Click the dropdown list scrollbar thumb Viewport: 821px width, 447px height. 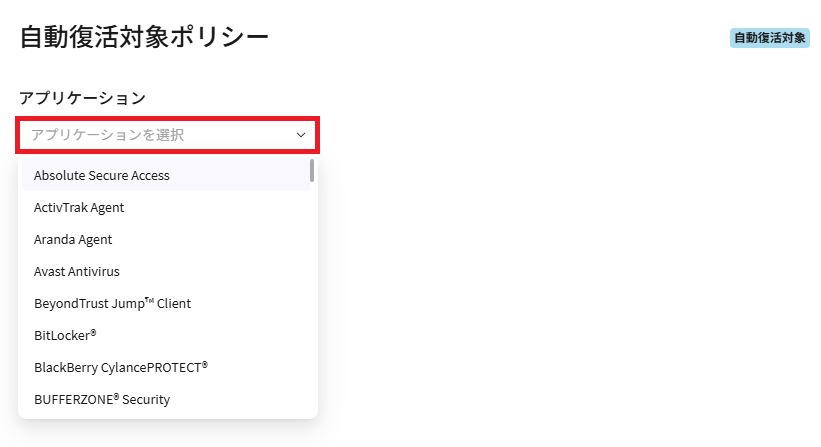(312, 171)
